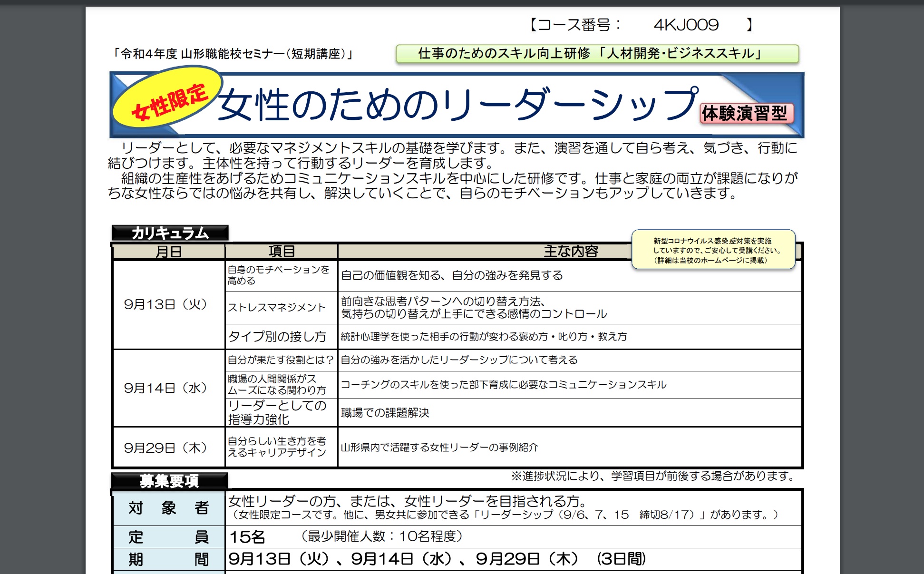Select the 9月14日(水) date cell

coord(165,388)
